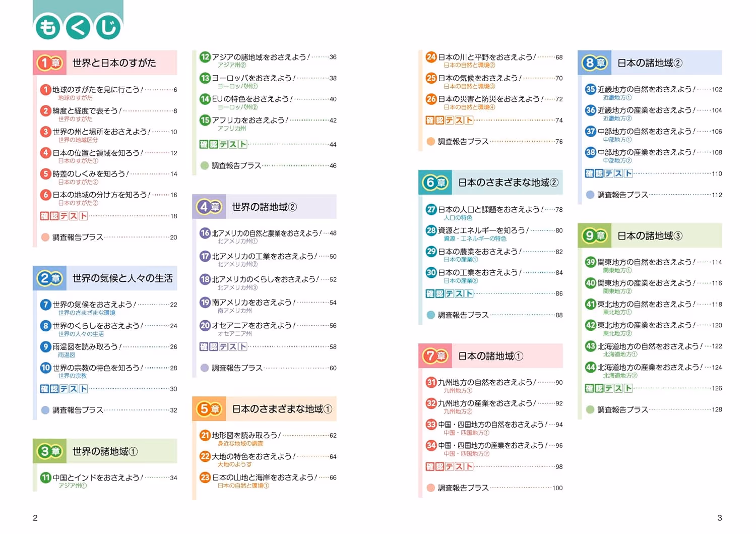The width and height of the screenshot is (756, 534).
Task: Select the 2章 blue chapter badge
Action: coord(50,278)
